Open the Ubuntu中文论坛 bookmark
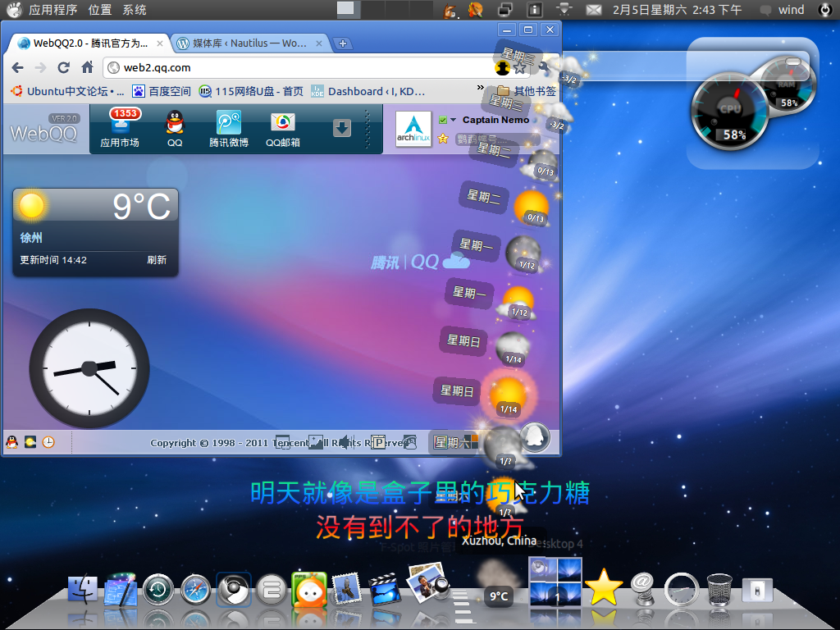Image resolution: width=840 pixels, height=630 pixels. (67, 92)
